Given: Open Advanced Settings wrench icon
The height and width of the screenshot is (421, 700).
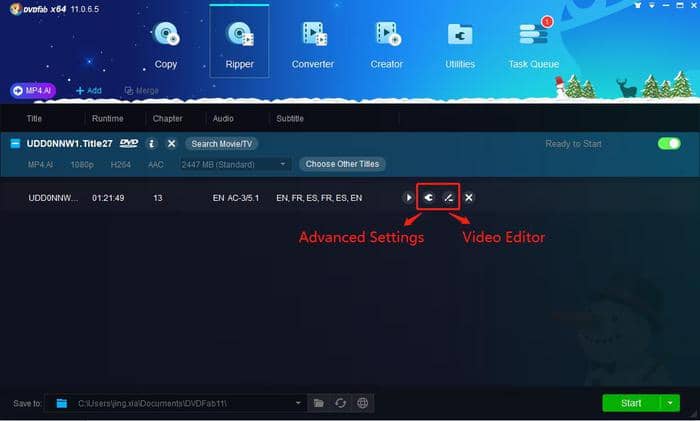Looking at the screenshot, I should pos(429,197).
